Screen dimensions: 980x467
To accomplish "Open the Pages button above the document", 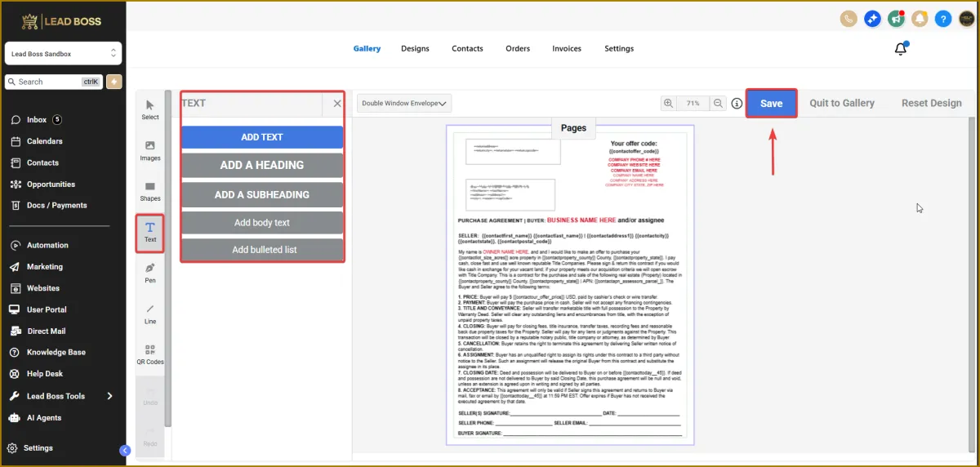I will click(x=574, y=127).
